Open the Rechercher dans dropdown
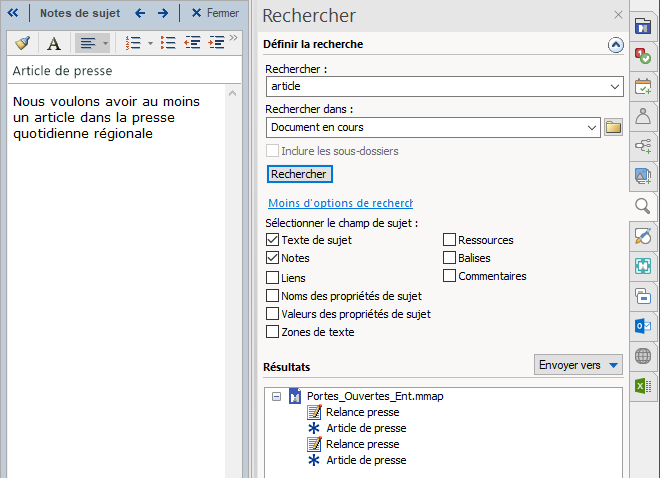The width and height of the screenshot is (660, 478). click(592, 127)
